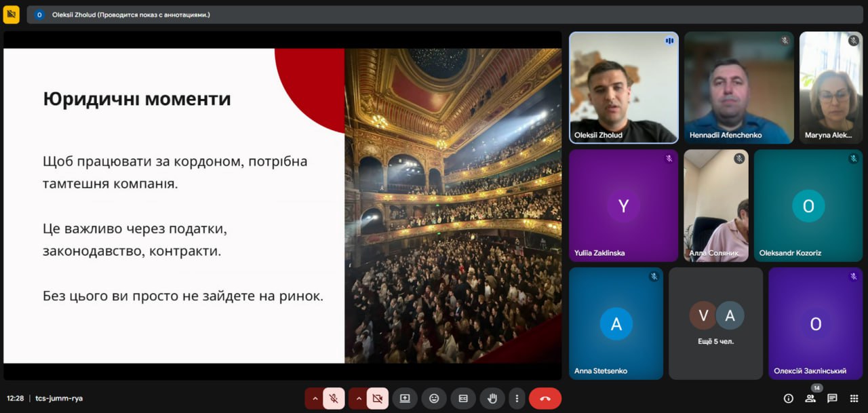868x413 pixels.
Task: Turn on the camera
Action: (x=378, y=399)
